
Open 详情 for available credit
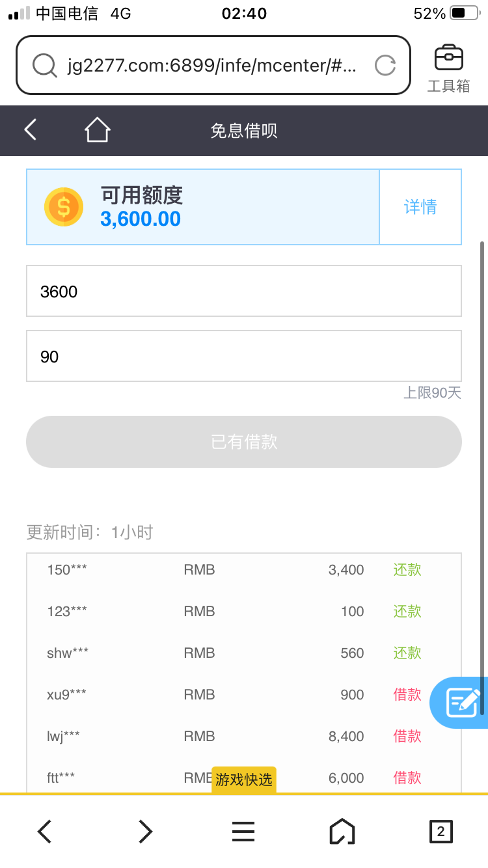coord(420,207)
